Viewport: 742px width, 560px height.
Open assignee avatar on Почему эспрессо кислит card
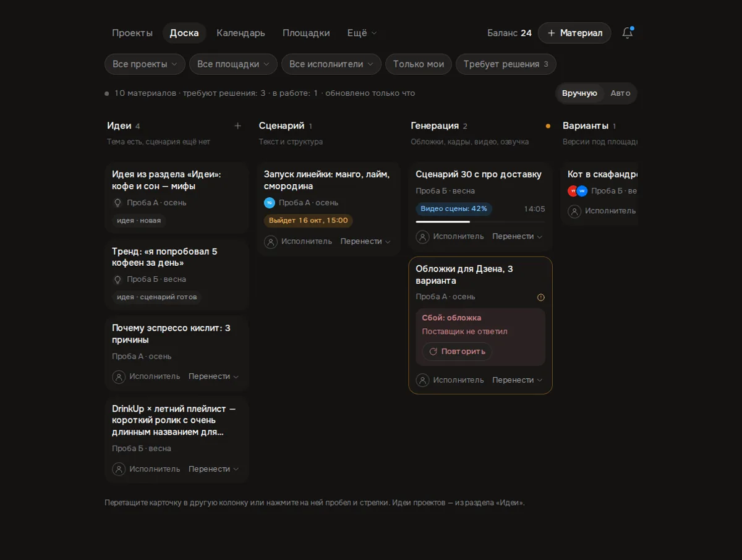119,376
